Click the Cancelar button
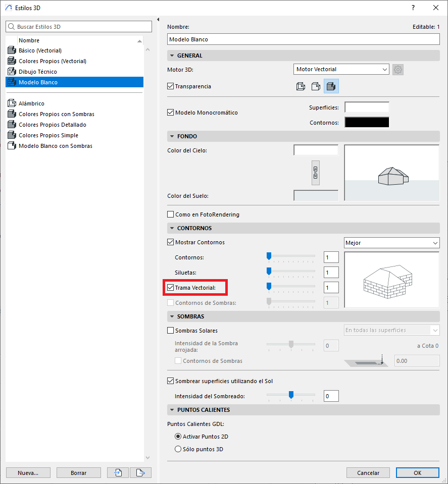The width and height of the screenshot is (448, 484). point(368,473)
